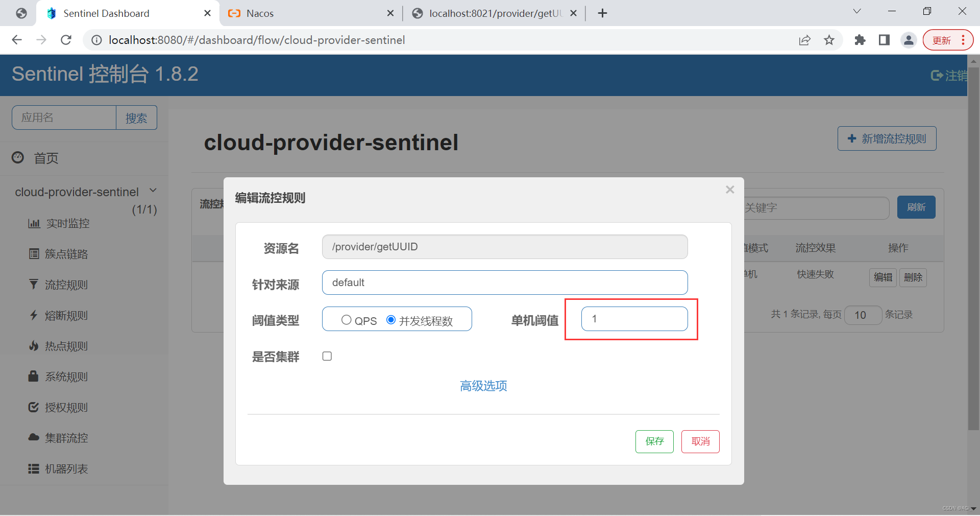Open 流控规则 in the sidebar
This screenshot has height=516, width=980.
pyautogui.click(x=66, y=285)
